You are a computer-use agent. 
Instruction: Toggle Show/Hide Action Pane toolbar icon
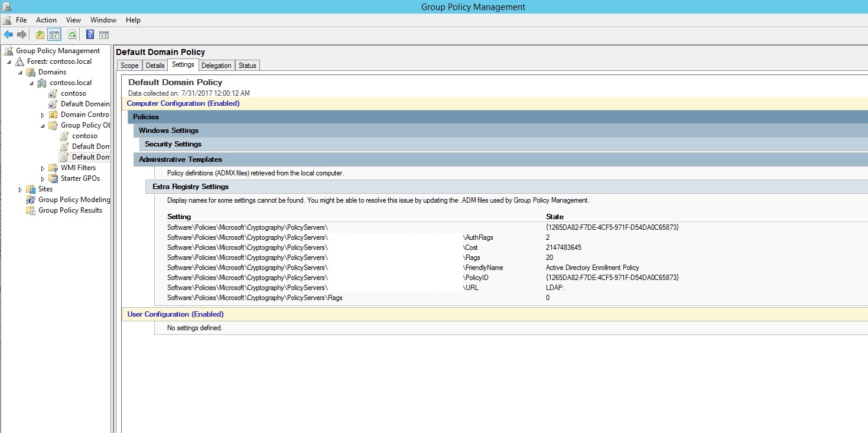click(x=104, y=34)
